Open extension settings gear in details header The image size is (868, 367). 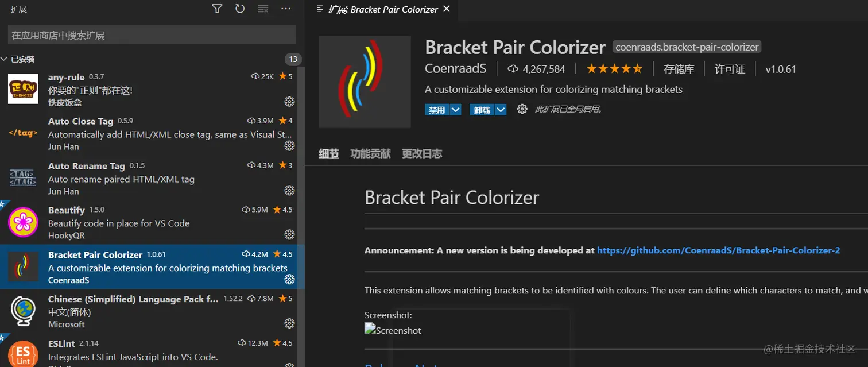point(522,109)
